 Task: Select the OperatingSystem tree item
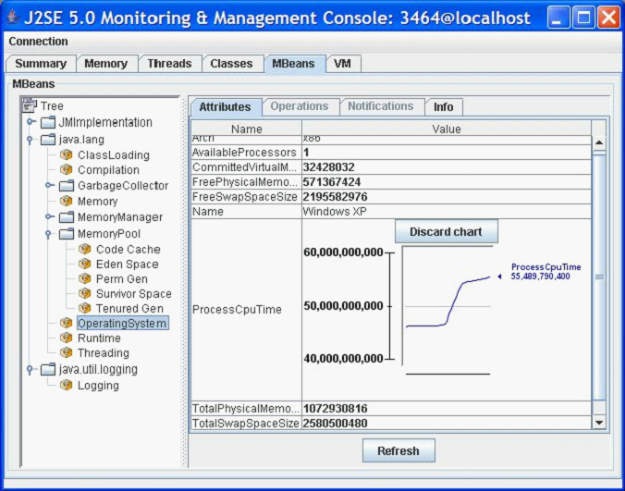[122, 323]
